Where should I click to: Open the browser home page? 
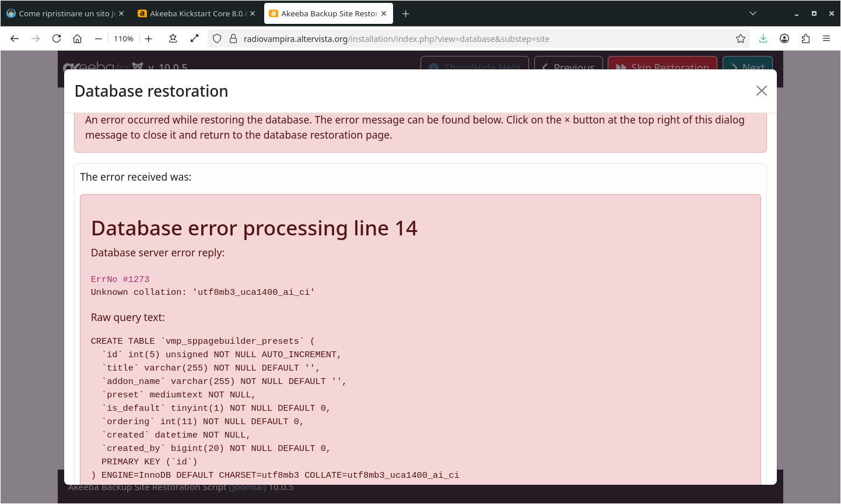coord(77,38)
